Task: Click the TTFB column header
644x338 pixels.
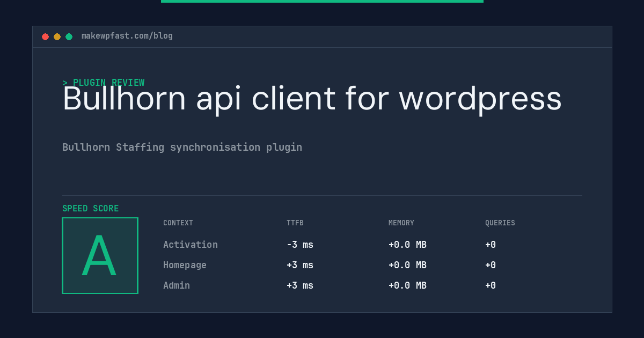Action: [295, 223]
